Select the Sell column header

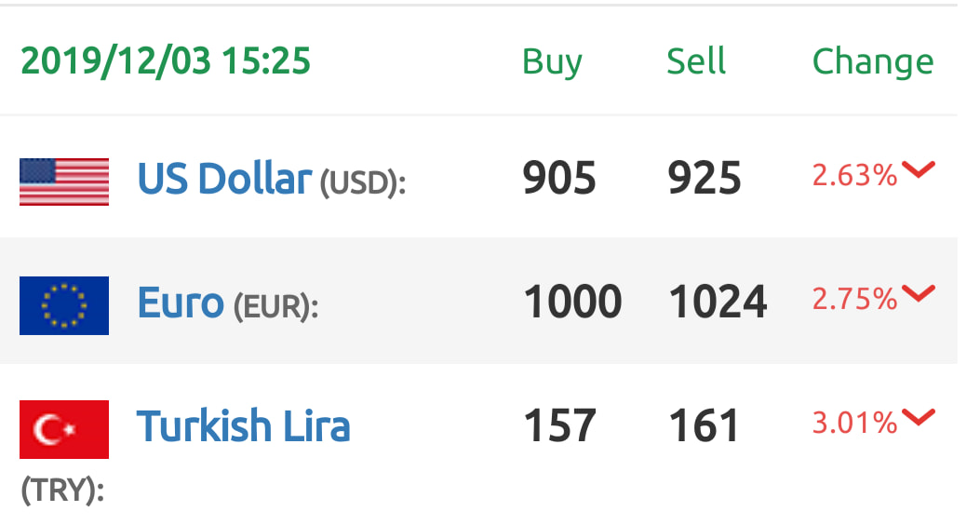(x=695, y=61)
